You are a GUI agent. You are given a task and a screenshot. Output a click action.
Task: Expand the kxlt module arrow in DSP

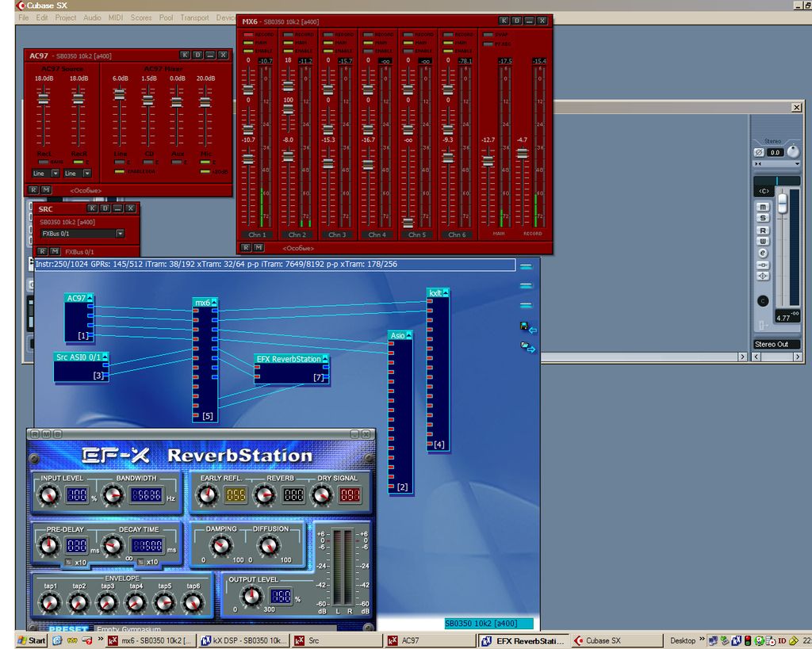pos(446,293)
